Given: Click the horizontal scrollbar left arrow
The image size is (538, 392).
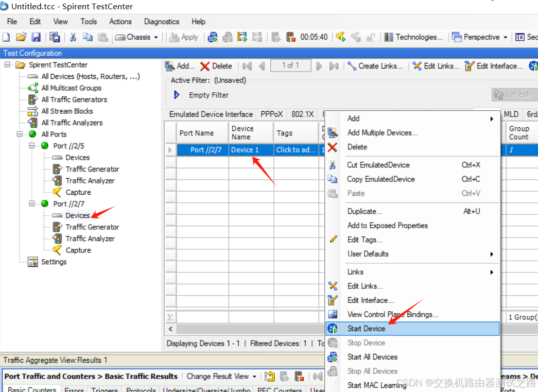Looking at the screenshot, I should [170, 329].
